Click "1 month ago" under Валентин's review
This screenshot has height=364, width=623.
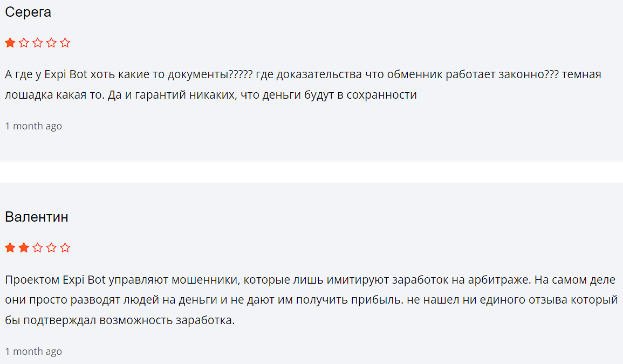(33, 352)
